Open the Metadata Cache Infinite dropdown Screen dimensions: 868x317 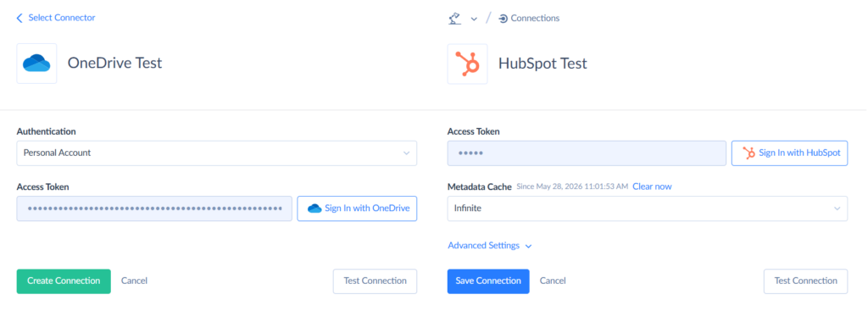click(647, 209)
